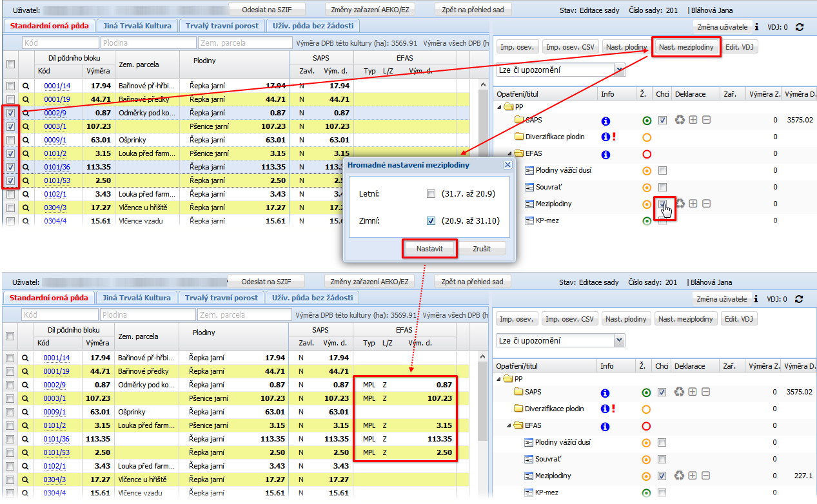Click Zrušit button in dialog
The height and width of the screenshot is (504, 817).
pyautogui.click(x=482, y=248)
